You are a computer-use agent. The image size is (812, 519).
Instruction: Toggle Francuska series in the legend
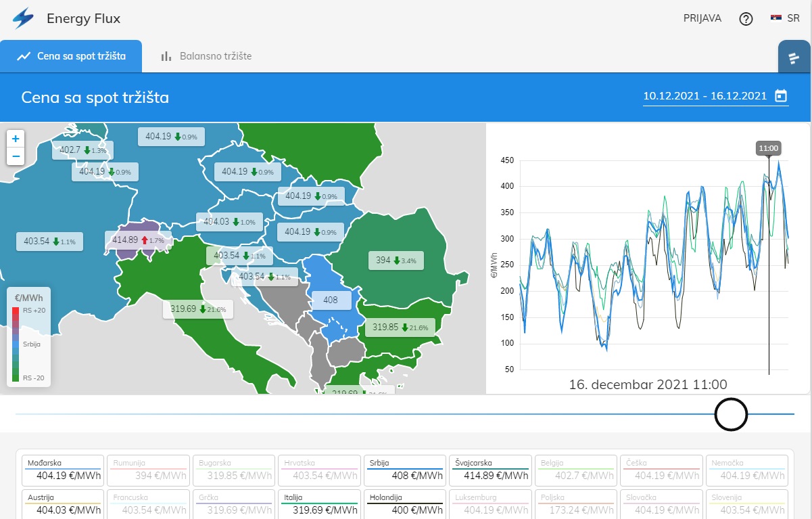click(148, 504)
